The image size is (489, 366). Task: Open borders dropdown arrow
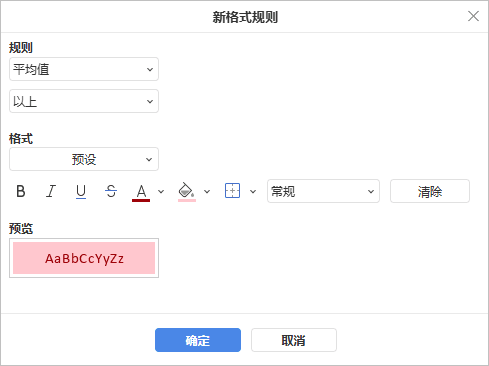(253, 192)
